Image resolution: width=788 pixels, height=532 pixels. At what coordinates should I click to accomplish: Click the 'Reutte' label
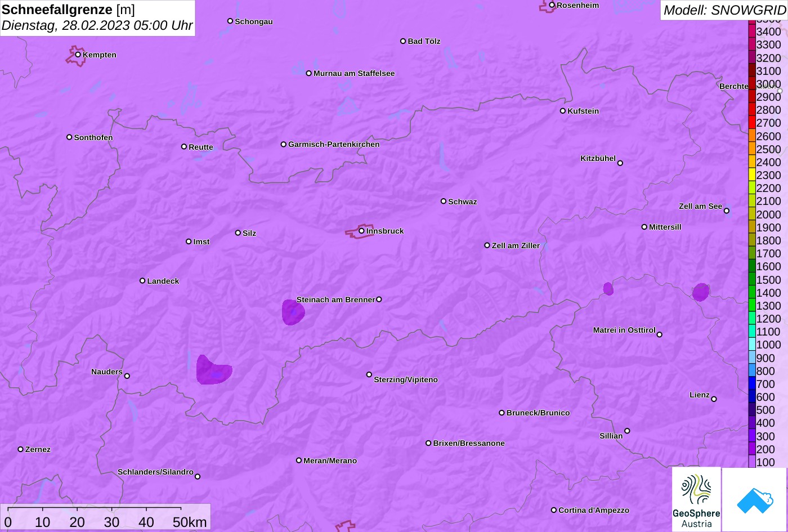coord(201,147)
